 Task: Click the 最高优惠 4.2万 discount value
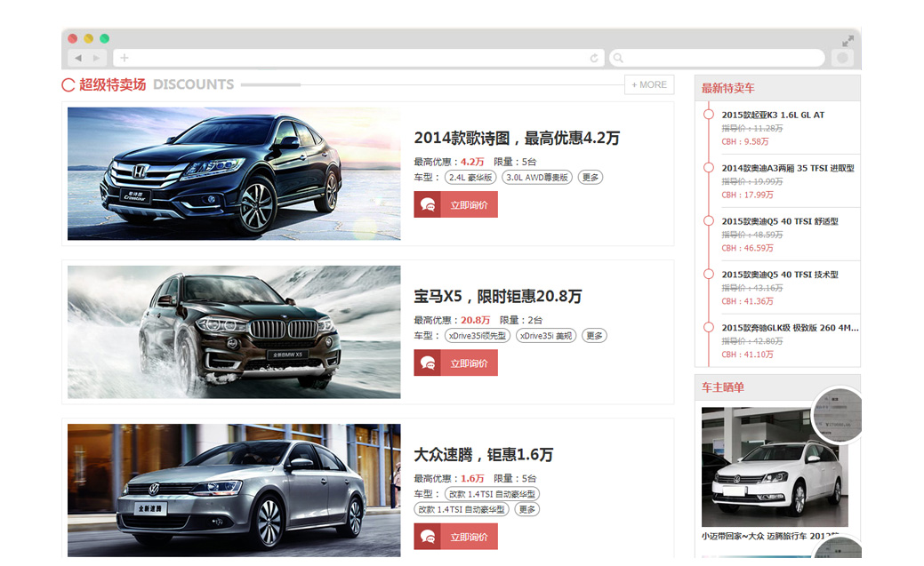(x=472, y=162)
